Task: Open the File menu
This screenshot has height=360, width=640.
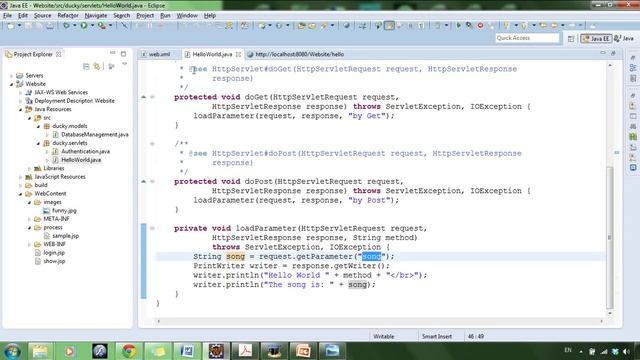Action: click(7, 16)
